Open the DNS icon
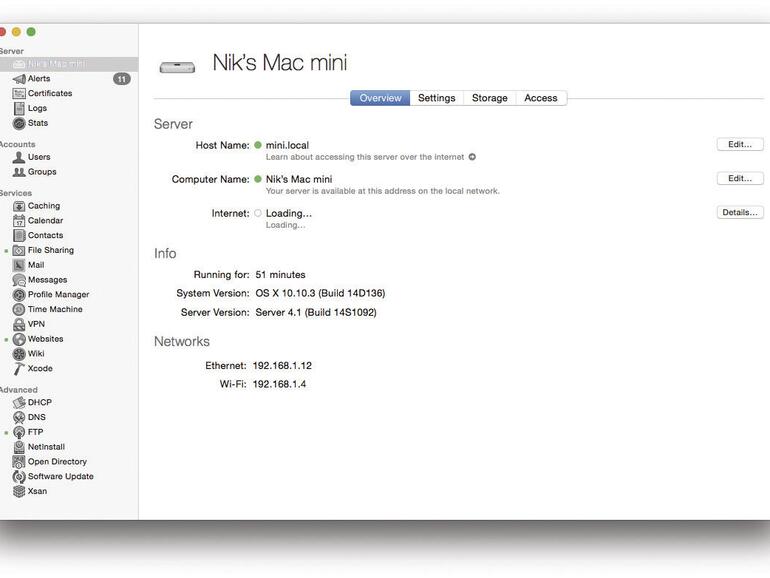The image size is (770, 578). (x=19, y=417)
